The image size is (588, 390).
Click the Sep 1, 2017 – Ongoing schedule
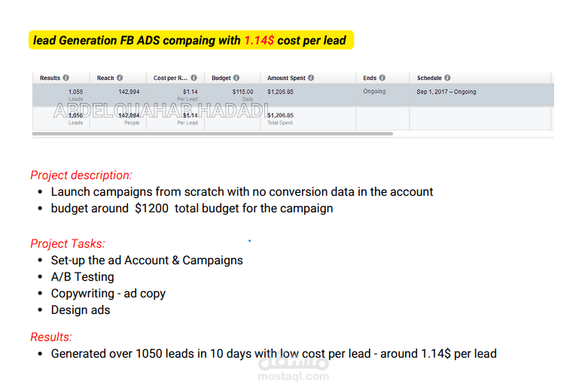(446, 92)
